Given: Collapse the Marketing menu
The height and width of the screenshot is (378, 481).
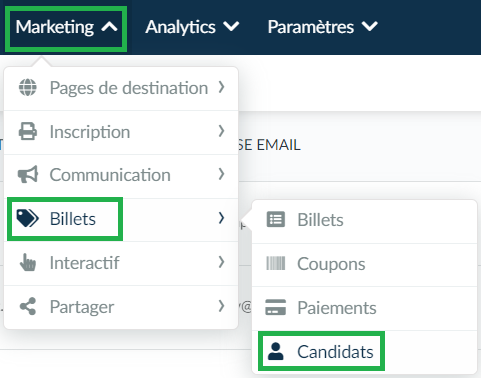Looking at the screenshot, I should point(66,27).
